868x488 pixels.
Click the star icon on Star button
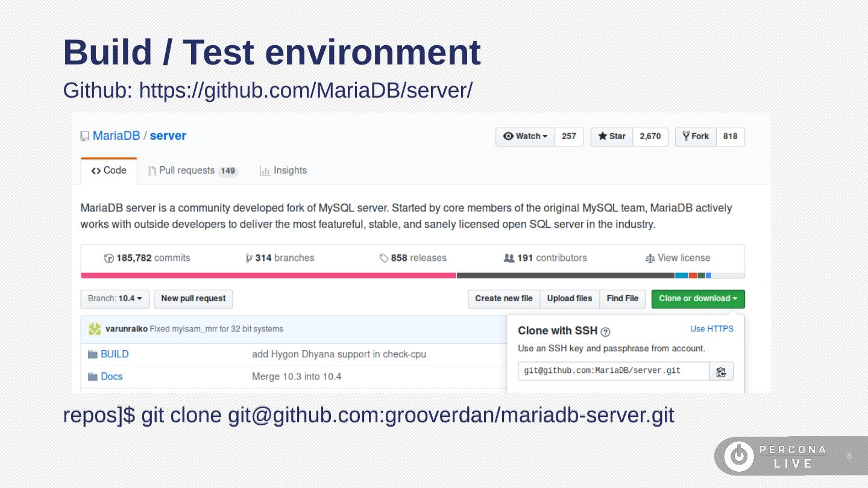point(602,137)
